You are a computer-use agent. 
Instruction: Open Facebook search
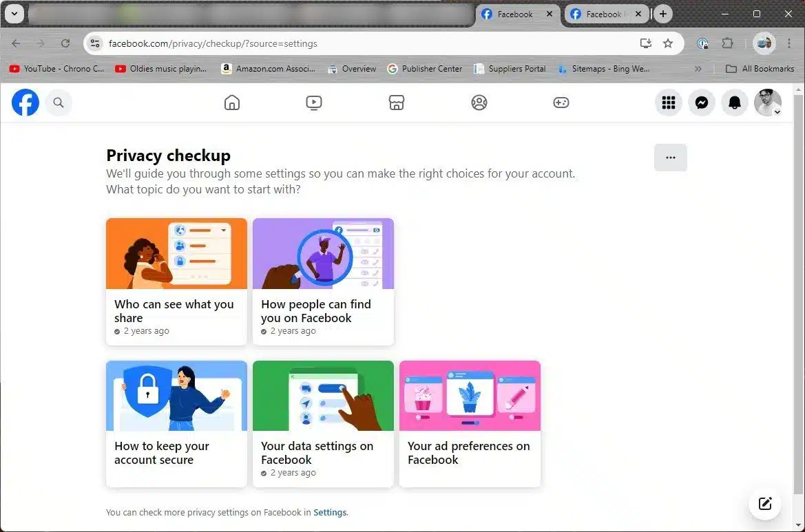[x=59, y=103]
